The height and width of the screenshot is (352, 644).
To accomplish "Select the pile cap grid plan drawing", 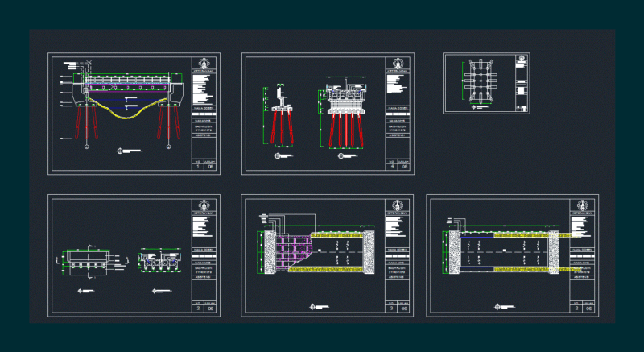I will coord(481,81).
